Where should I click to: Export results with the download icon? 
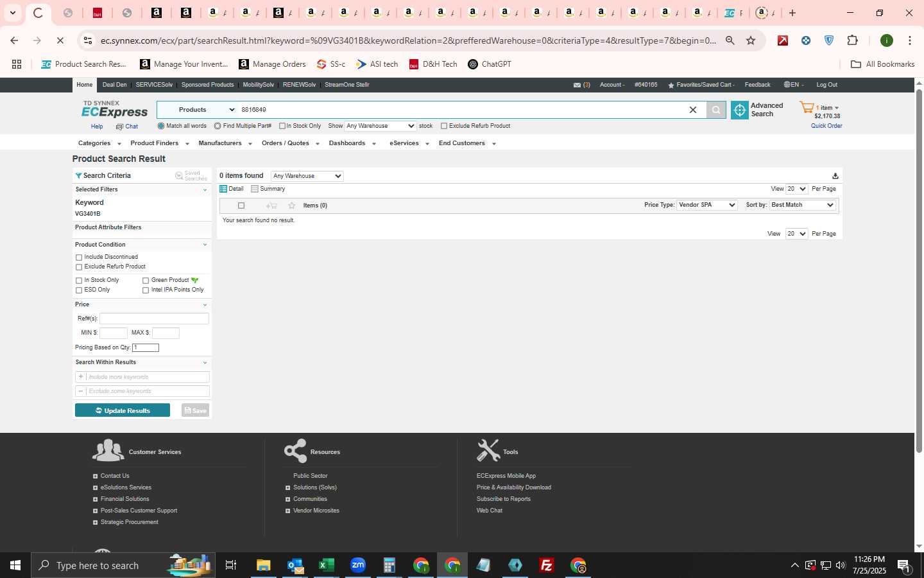835,176
